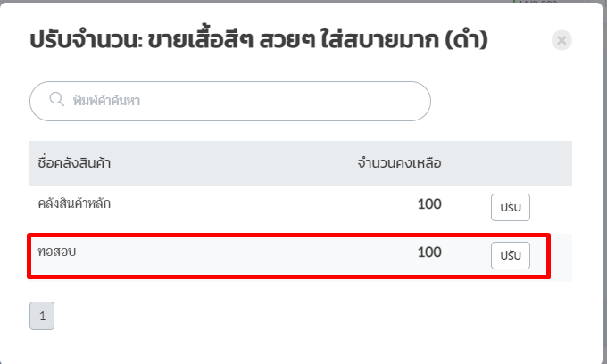Viewport: 607px width, 364px height.
Task: Select page 1 in pagination
Action: [42, 316]
